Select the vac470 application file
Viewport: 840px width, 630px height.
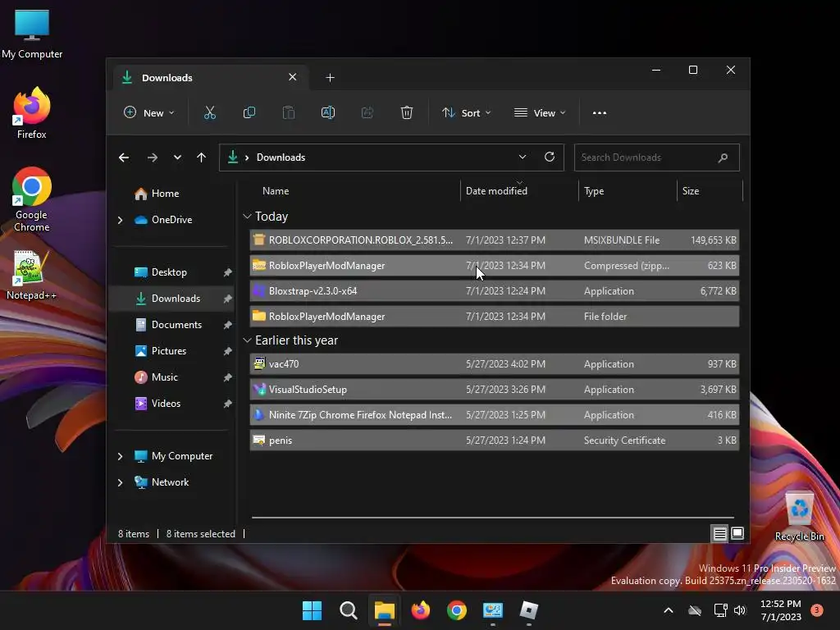click(495, 364)
